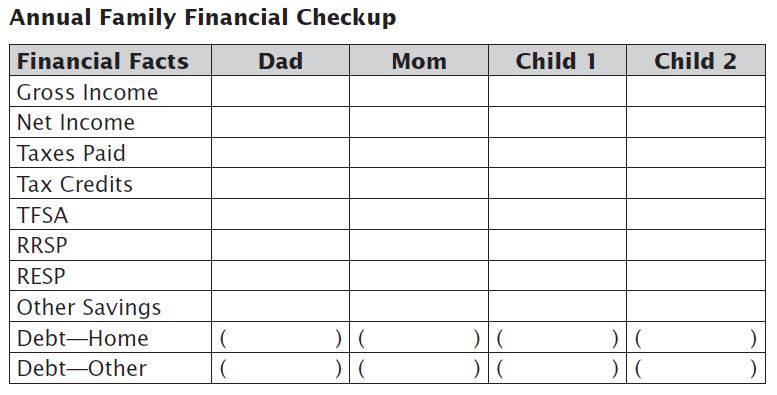
Task: Select the Mom RRSP cell
Action: 419,245
